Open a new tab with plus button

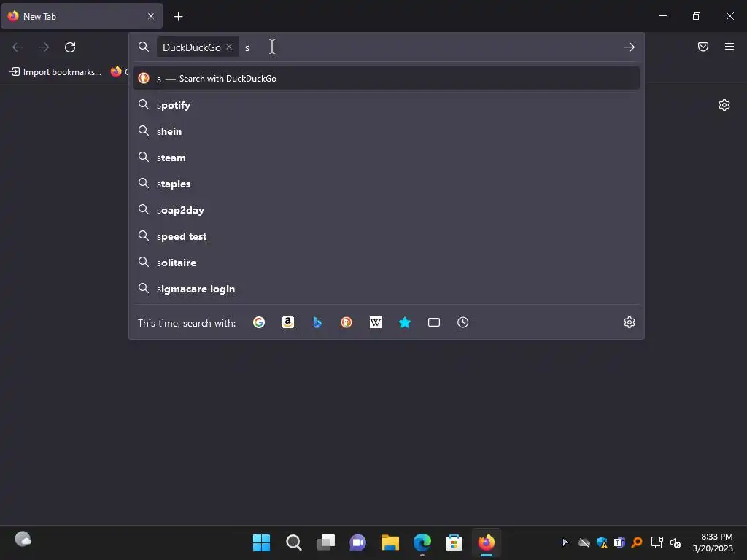178,17
